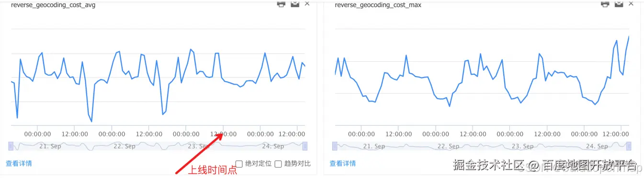Screen dimensions: 644x178
Task: Click '22. Sep' in cost_avg navigator
Action: pyautogui.click(x=124, y=146)
